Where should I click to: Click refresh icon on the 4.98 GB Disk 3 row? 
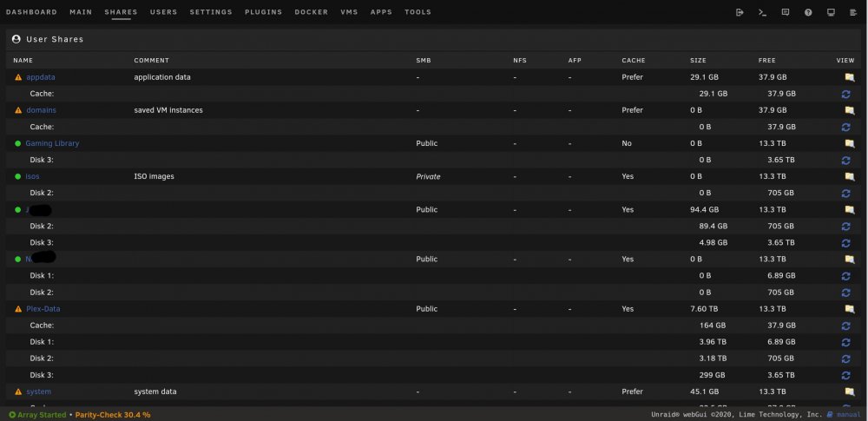point(845,243)
